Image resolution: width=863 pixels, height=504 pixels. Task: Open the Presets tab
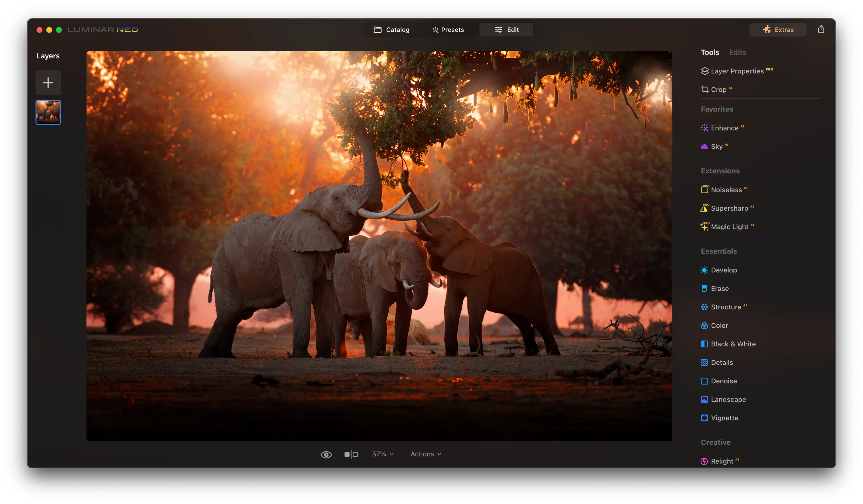pos(448,30)
